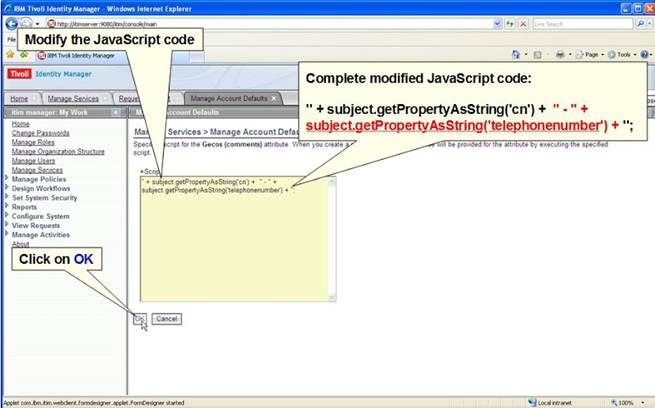Click the Live Search magnifier icon

(x=640, y=24)
